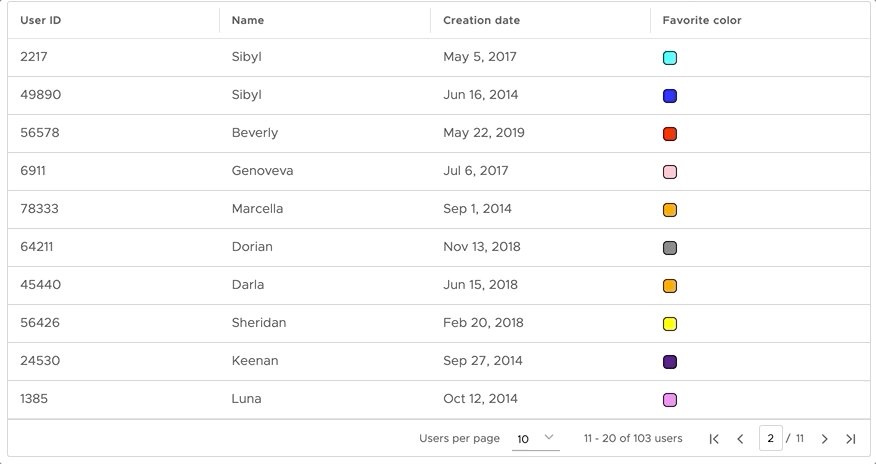Click the Creation date column header
The width and height of the screenshot is (876, 464).
[482, 20]
